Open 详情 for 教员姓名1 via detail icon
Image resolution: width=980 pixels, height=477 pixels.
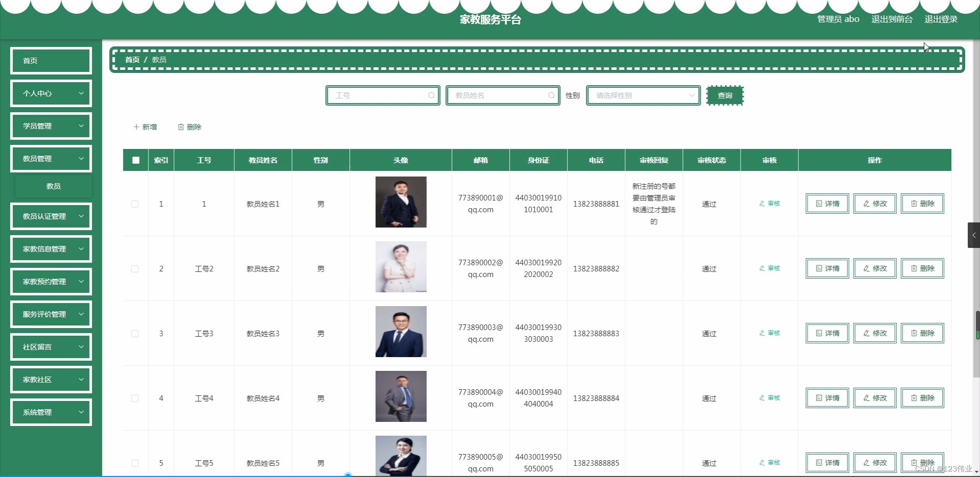[818, 203]
